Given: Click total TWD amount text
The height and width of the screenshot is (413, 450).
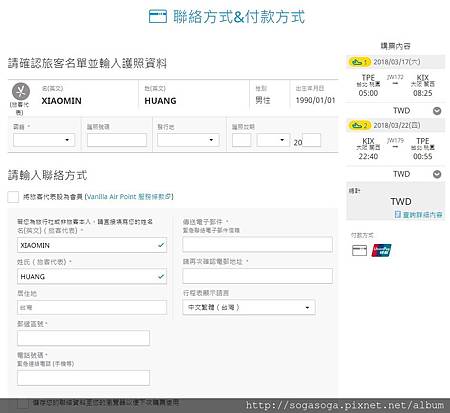Looking at the screenshot, I should click(x=401, y=201).
